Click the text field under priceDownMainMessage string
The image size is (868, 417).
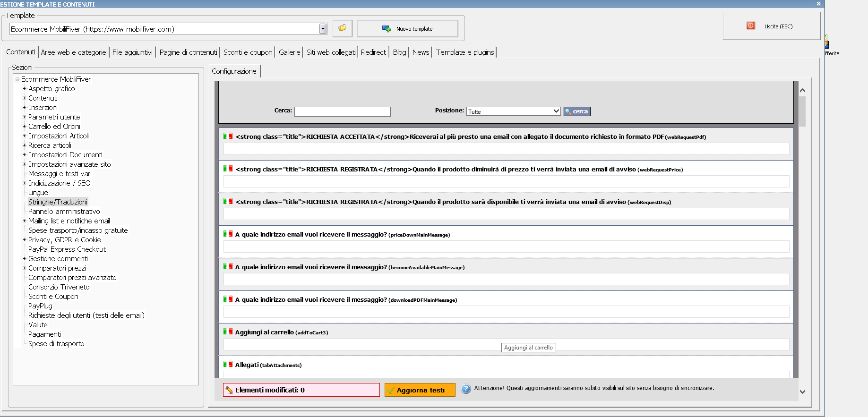pyautogui.click(x=506, y=247)
